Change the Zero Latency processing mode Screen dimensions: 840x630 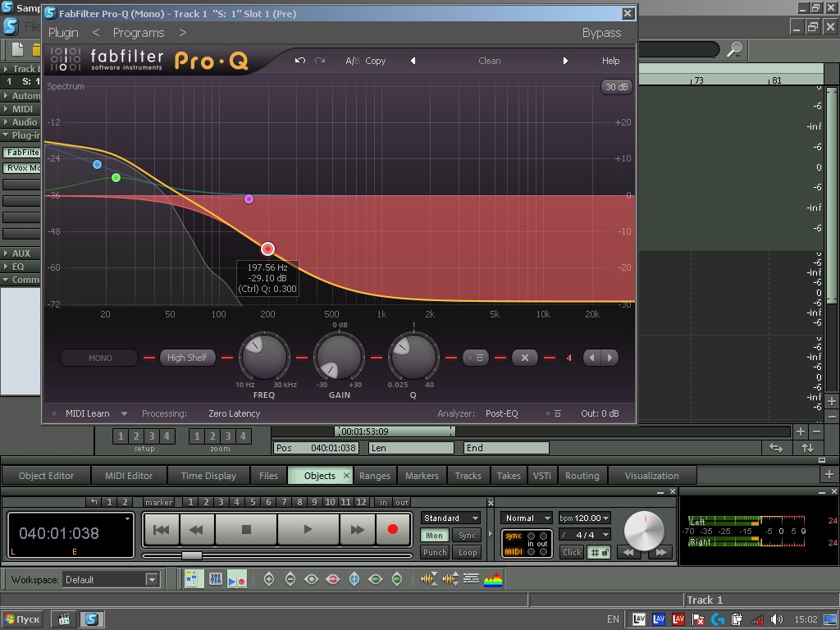(x=234, y=413)
